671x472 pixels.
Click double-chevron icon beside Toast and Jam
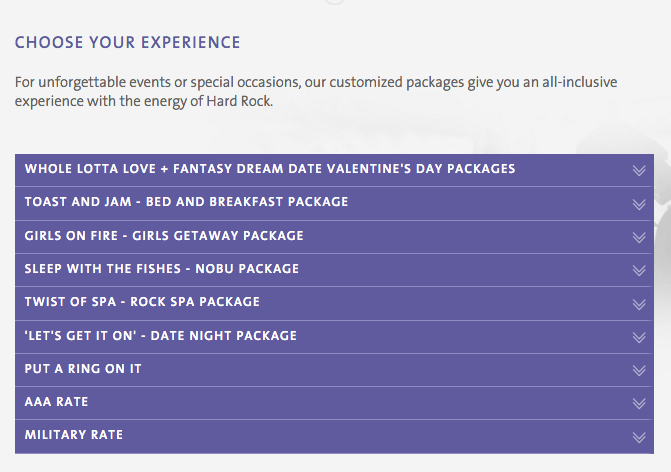pyautogui.click(x=639, y=204)
